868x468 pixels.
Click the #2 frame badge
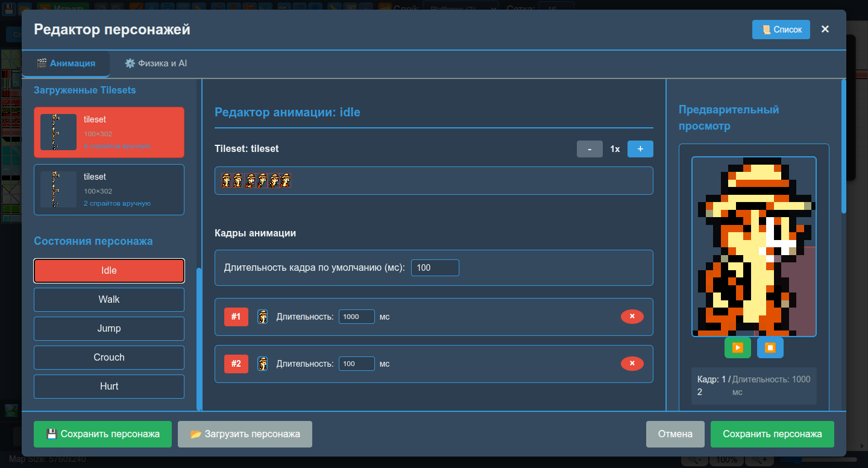[x=236, y=364]
